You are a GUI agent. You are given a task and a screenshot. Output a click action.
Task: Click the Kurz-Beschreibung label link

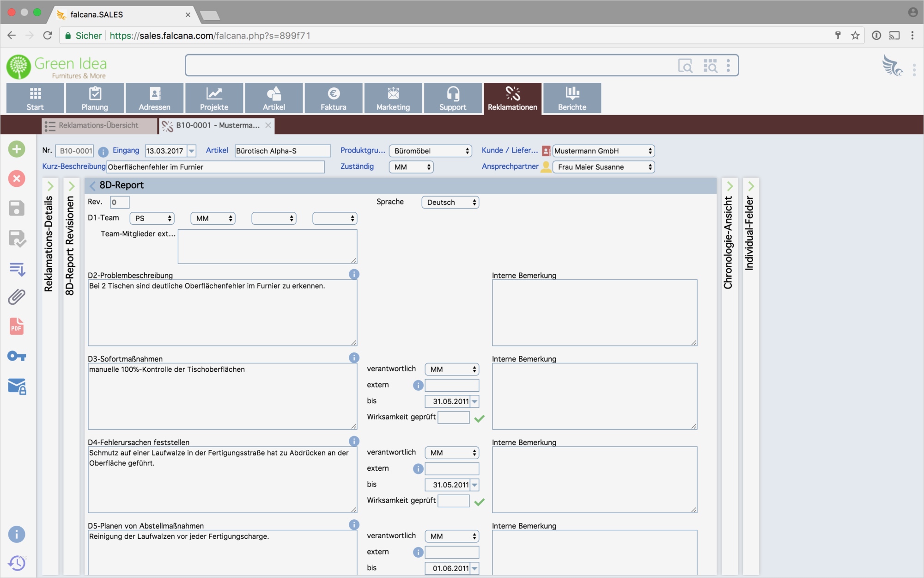pos(73,166)
